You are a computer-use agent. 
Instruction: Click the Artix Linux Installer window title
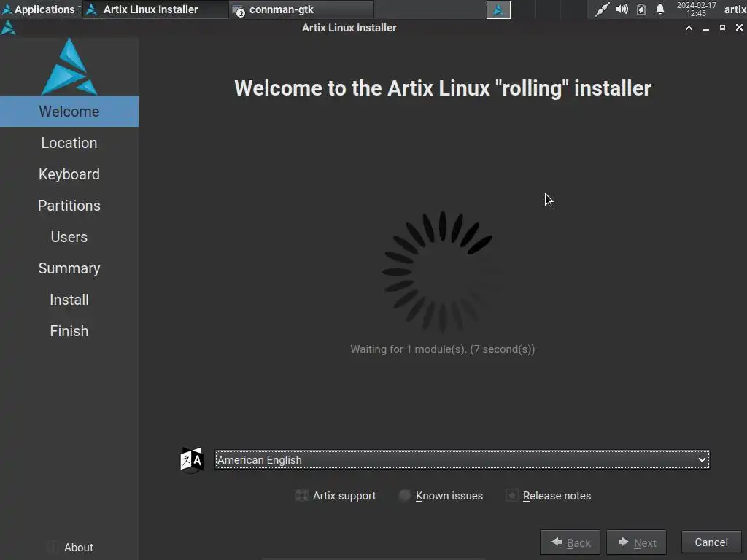[349, 28]
